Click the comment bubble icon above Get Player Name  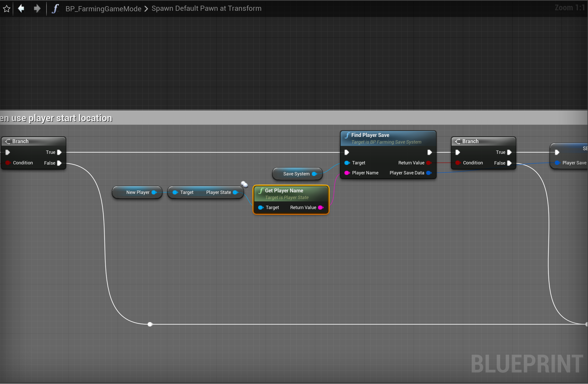click(x=244, y=184)
